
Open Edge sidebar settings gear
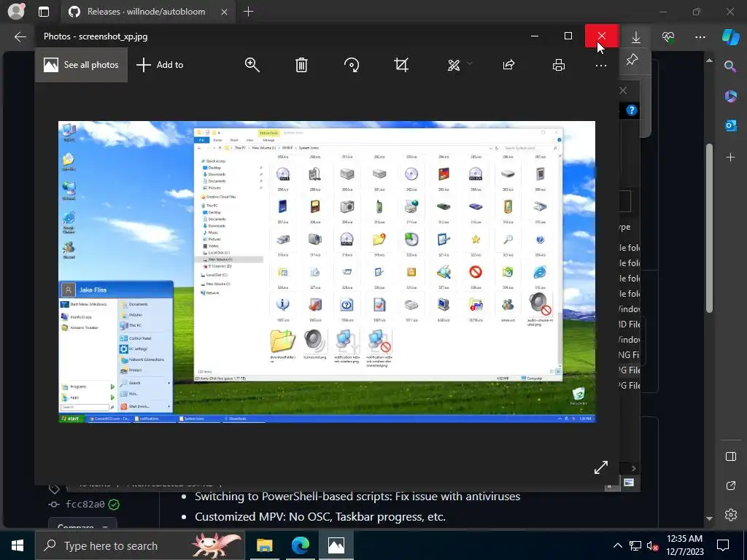[730, 515]
